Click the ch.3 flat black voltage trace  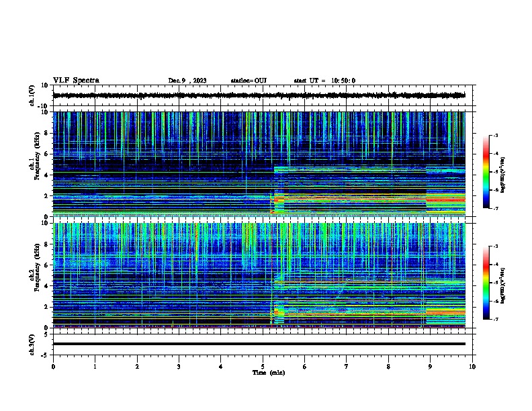pyautogui.click(x=259, y=344)
